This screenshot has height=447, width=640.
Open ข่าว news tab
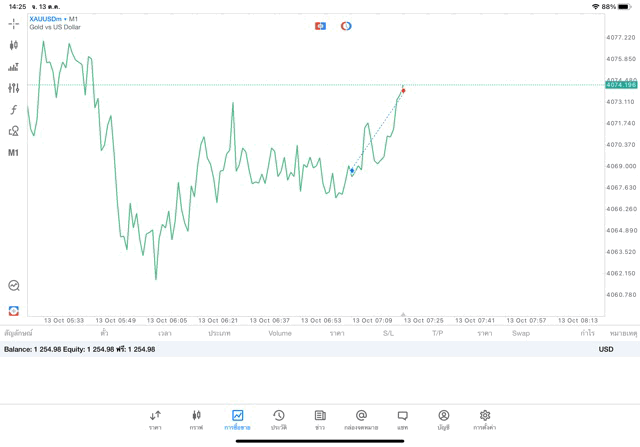320,419
